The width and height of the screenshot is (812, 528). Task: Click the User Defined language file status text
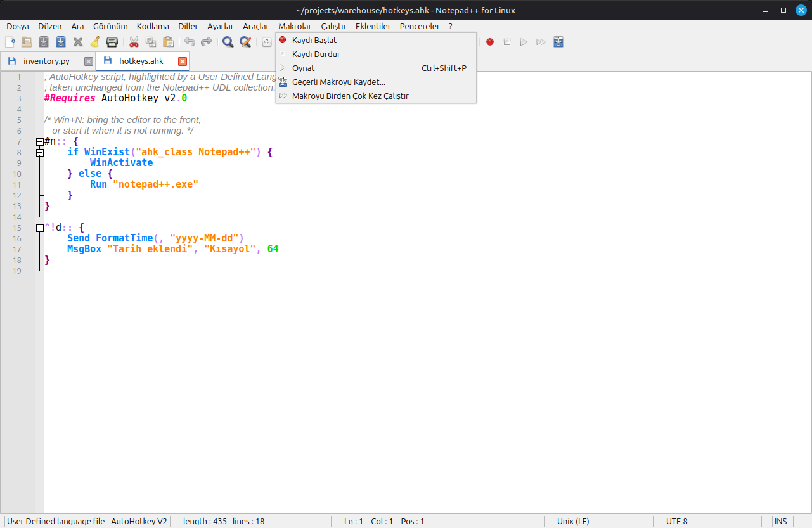click(x=87, y=521)
